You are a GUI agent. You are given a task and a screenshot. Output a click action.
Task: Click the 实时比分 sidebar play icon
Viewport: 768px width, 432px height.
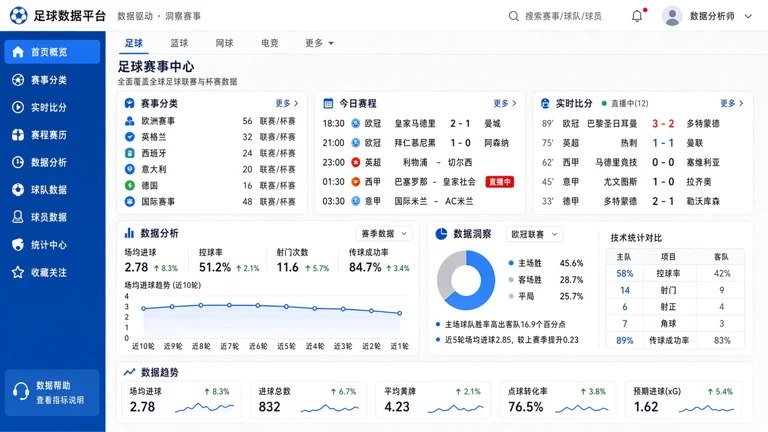18,107
